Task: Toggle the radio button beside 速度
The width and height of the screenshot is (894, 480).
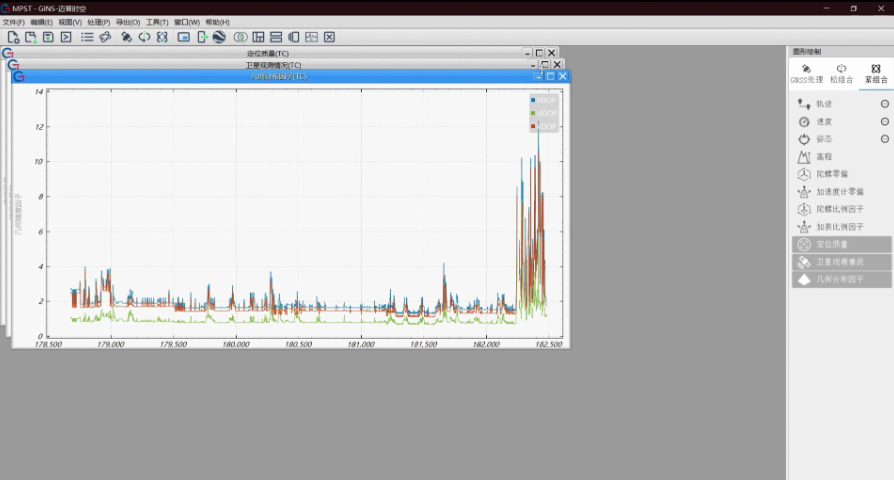Action: click(884, 121)
